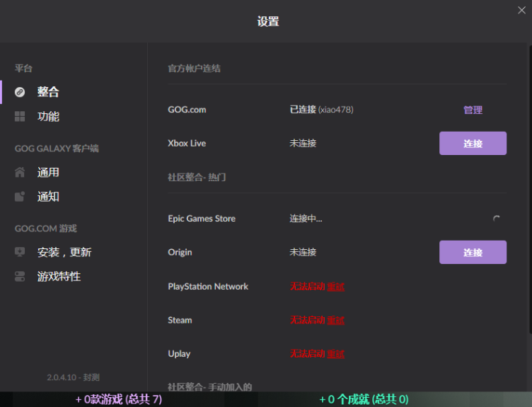This screenshot has width=532, height=407.
Task: Click the Steam platform label
Action: point(180,320)
